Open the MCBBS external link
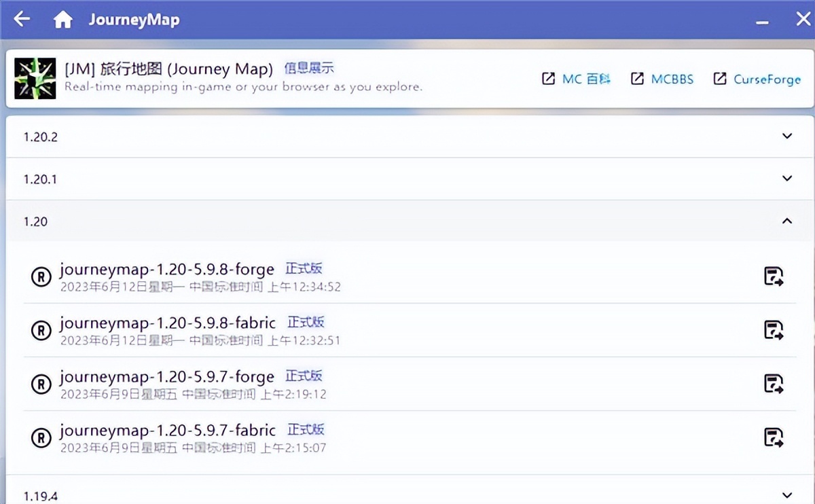This screenshot has width=815, height=504. [662, 79]
